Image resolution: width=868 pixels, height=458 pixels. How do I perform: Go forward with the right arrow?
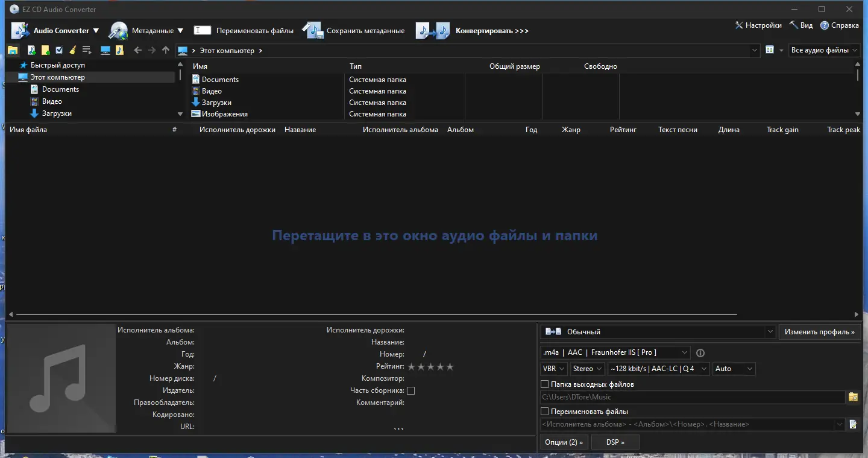tap(152, 51)
